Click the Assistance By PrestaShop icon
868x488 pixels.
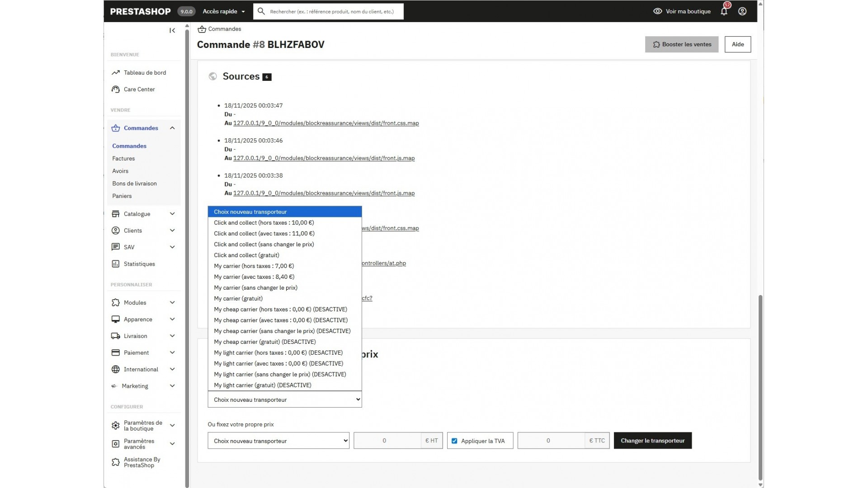116,462
